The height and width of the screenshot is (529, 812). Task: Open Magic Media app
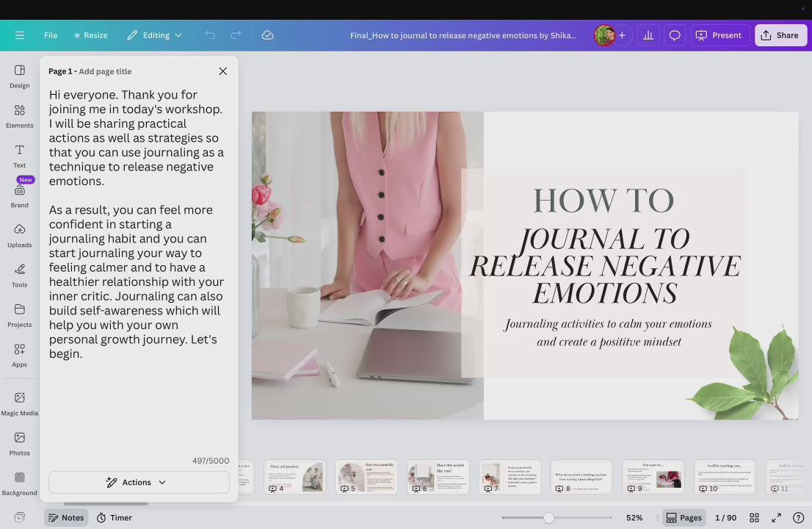19,403
